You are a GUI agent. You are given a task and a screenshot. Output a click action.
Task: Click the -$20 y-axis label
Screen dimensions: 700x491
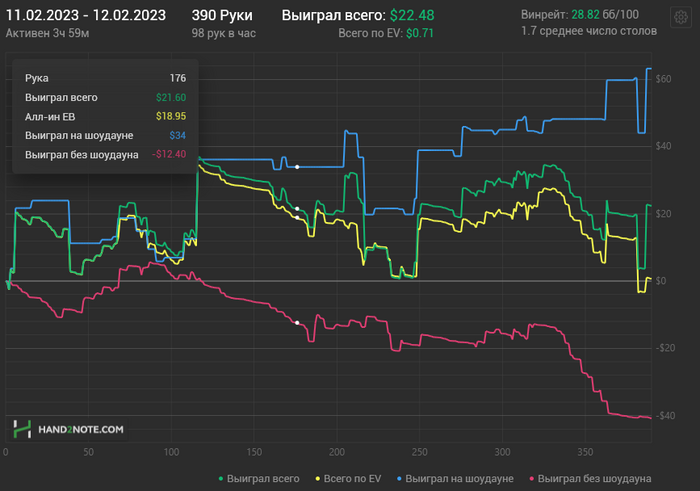pyautogui.click(x=665, y=348)
